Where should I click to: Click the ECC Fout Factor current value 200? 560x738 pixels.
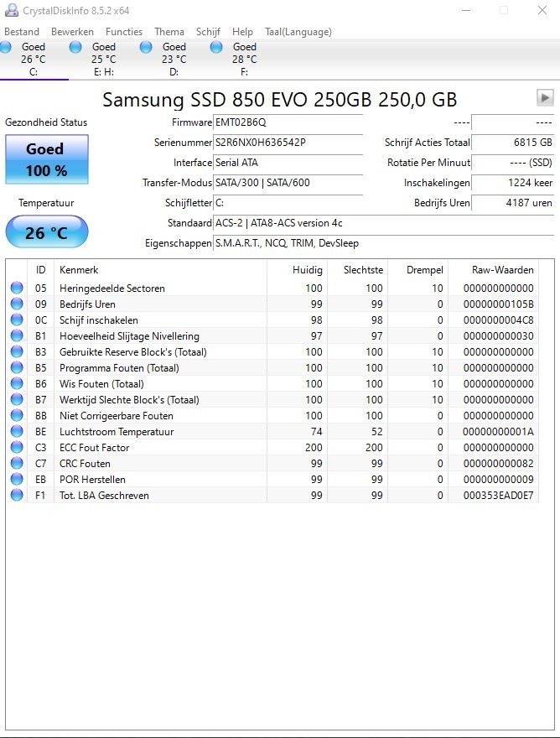point(314,448)
